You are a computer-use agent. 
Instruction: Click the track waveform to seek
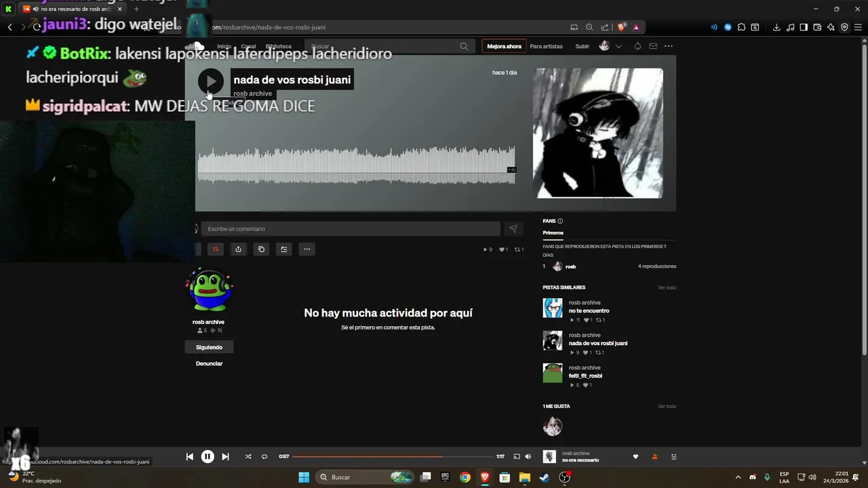pos(357,165)
